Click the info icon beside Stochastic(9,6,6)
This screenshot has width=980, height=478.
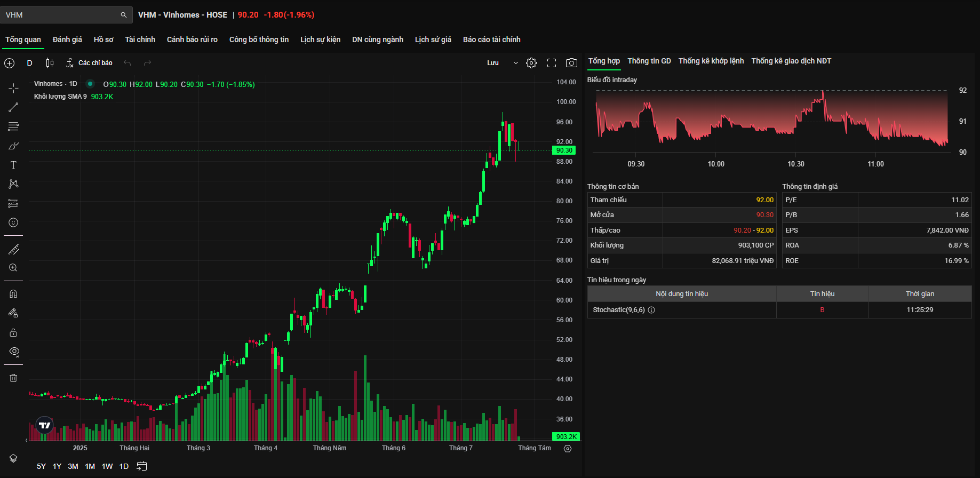(x=651, y=310)
